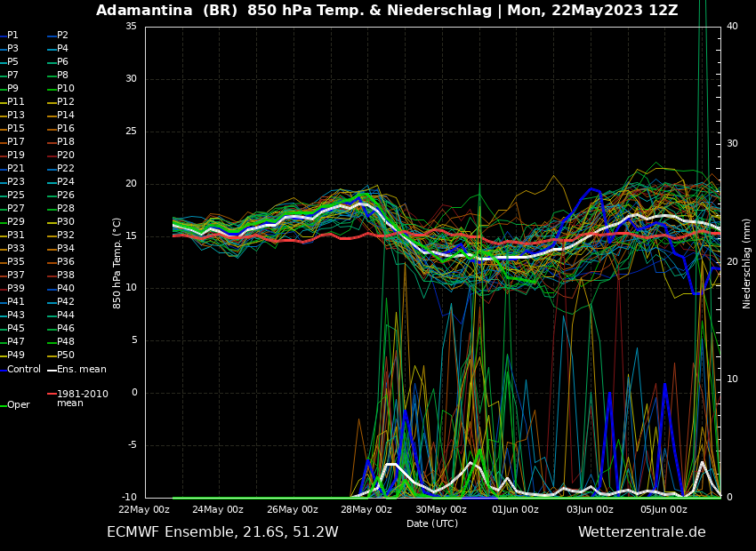
Task: Select legend label P43
Action: 12,315
